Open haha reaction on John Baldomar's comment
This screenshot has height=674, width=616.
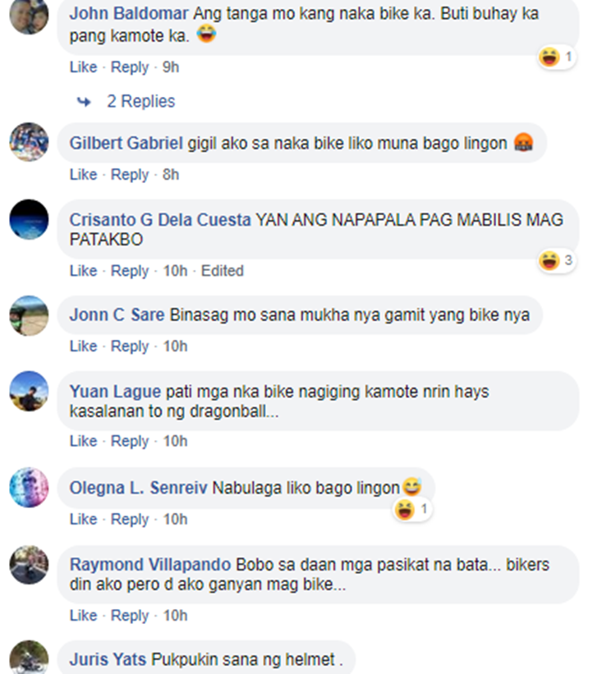(557, 57)
